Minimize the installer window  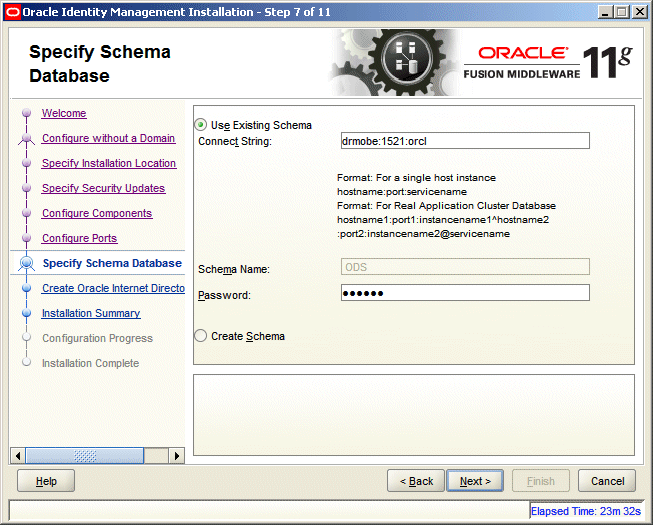pyautogui.click(x=605, y=12)
